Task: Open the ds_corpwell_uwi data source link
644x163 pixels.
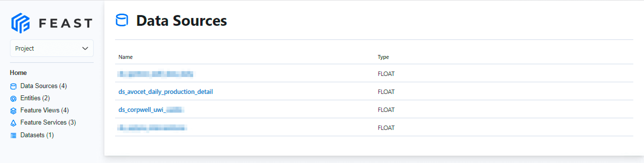Action: point(151,110)
